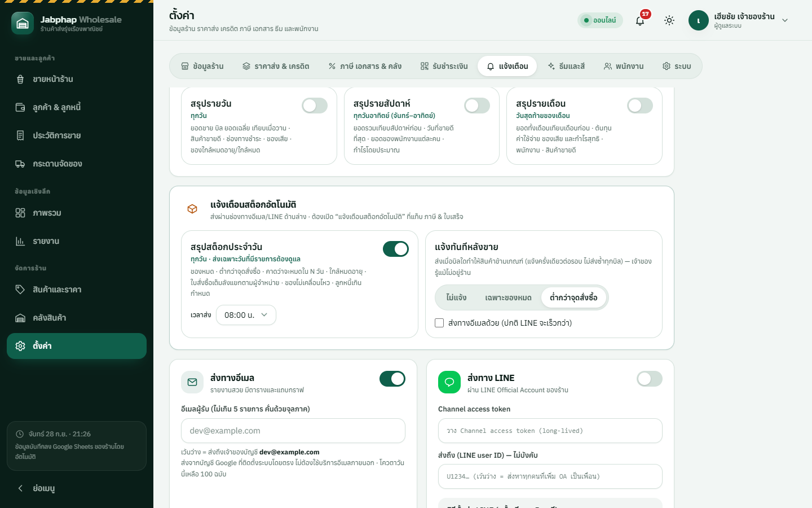The width and height of the screenshot is (812, 508).
Task: Open กระดานจัดของ in the sidebar
Action: [77, 164]
